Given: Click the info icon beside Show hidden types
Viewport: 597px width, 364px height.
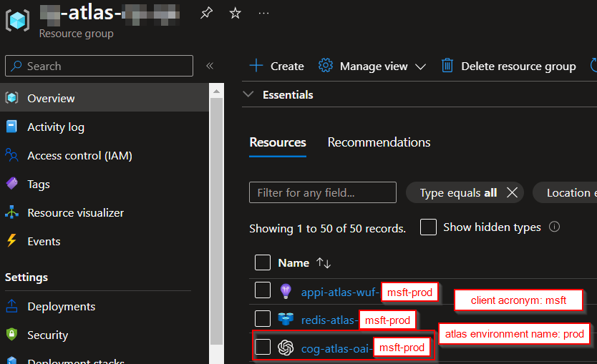Looking at the screenshot, I should (554, 227).
